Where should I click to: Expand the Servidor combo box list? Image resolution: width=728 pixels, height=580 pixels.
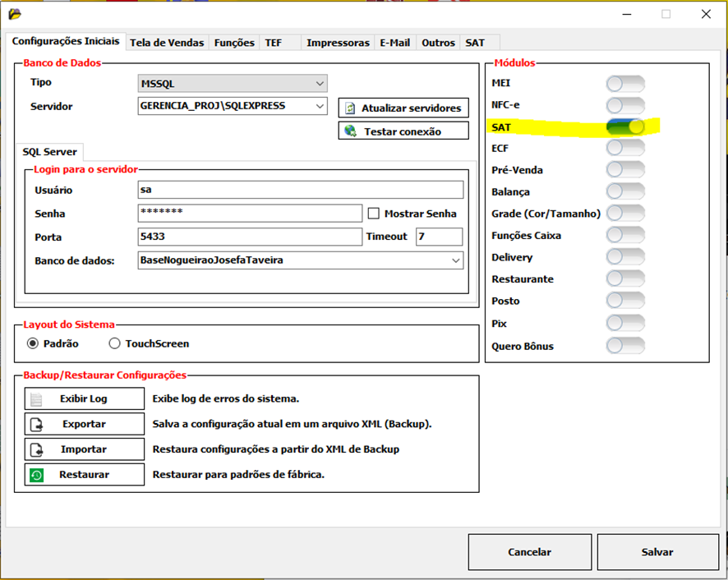tap(320, 106)
